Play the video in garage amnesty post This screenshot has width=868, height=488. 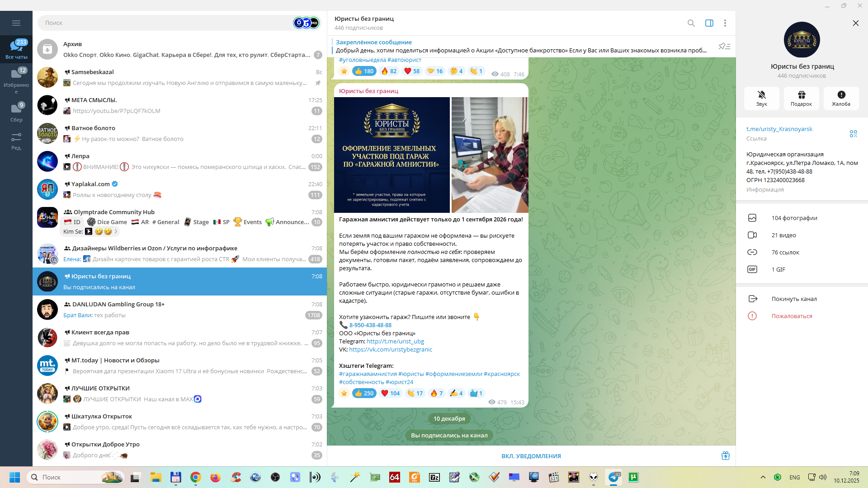[490, 155]
